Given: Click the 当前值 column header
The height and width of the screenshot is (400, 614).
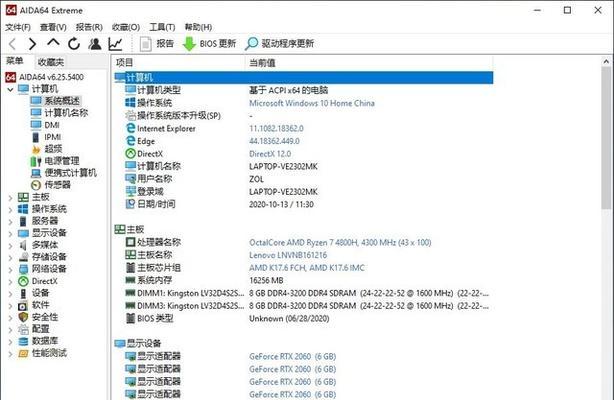Looking at the screenshot, I should pos(369,63).
